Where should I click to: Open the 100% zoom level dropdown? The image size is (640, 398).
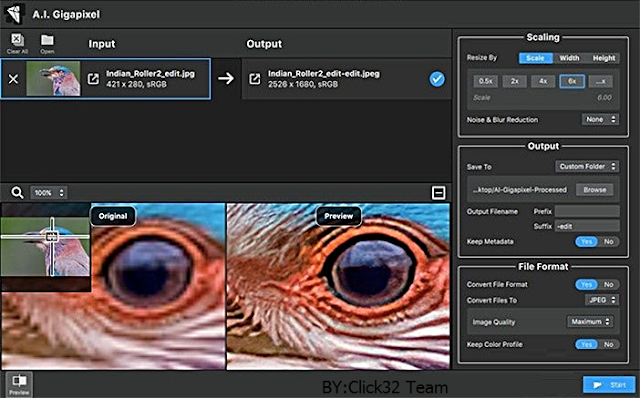(49, 193)
